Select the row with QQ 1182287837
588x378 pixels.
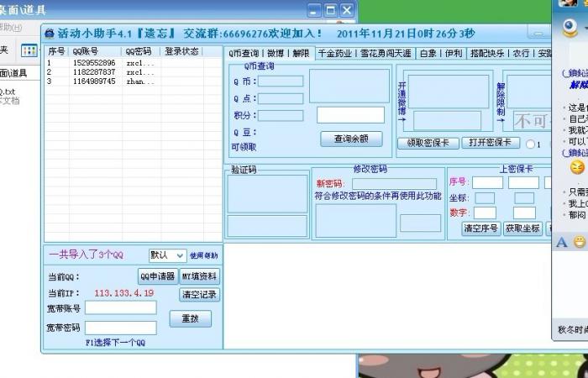click(133, 72)
